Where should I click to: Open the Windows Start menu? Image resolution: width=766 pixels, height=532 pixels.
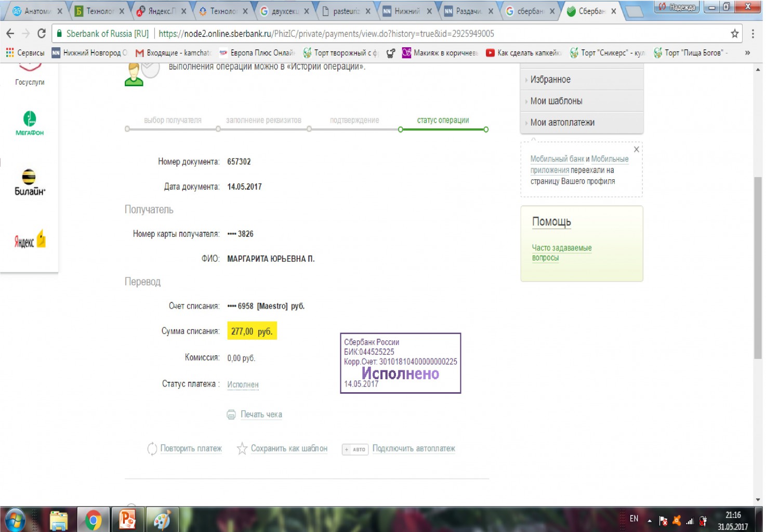(15, 520)
